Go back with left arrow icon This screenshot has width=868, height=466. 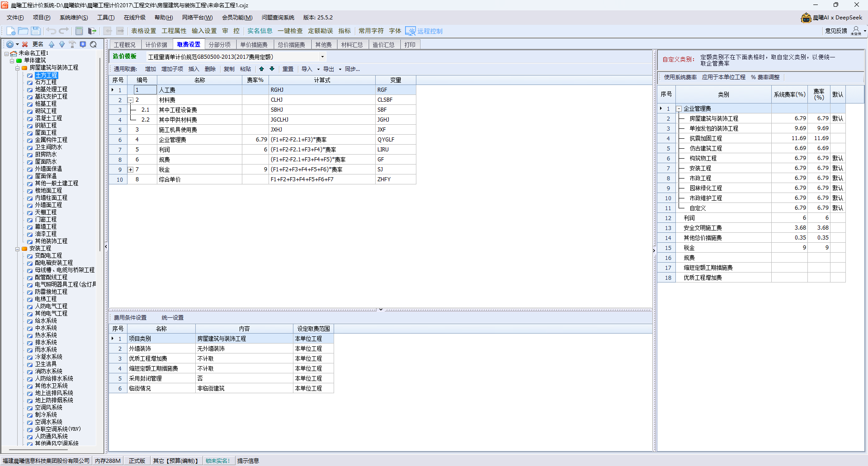[108, 31]
